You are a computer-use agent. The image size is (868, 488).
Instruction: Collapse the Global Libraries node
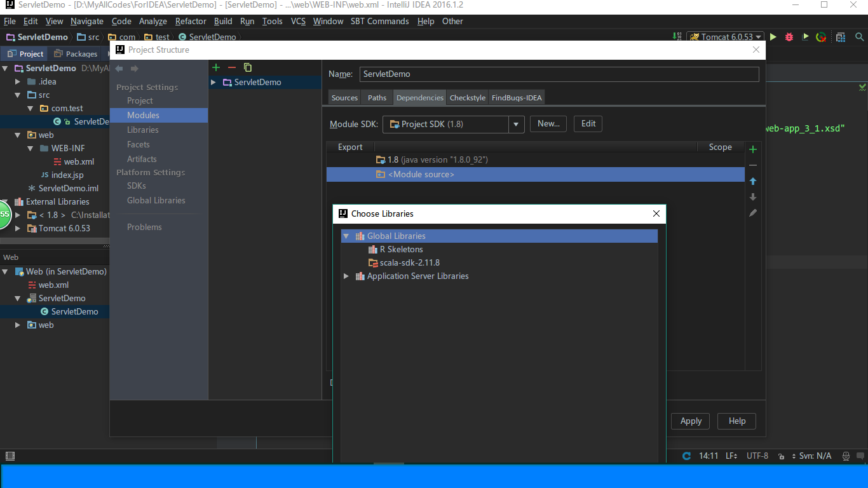pyautogui.click(x=346, y=236)
